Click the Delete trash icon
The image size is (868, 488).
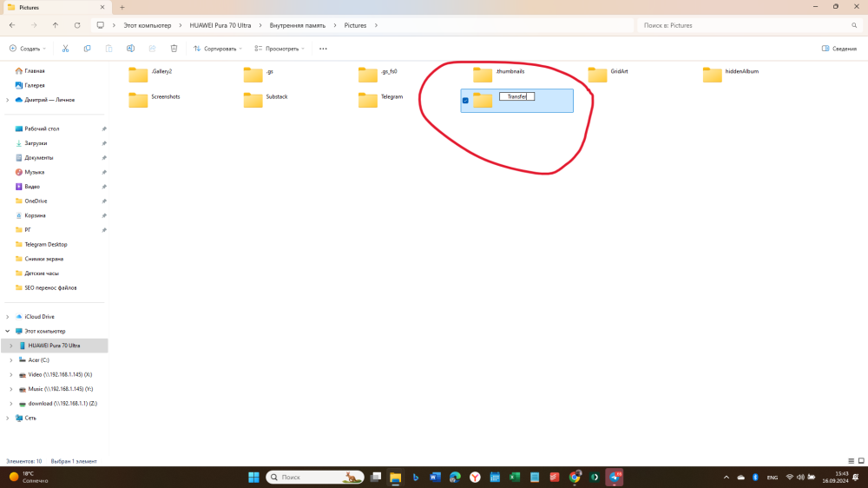(x=174, y=49)
